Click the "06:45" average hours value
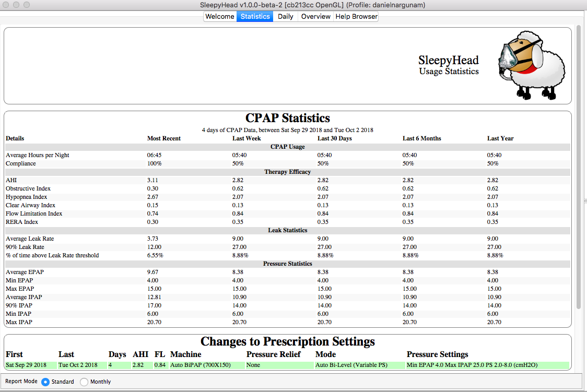 (154, 155)
